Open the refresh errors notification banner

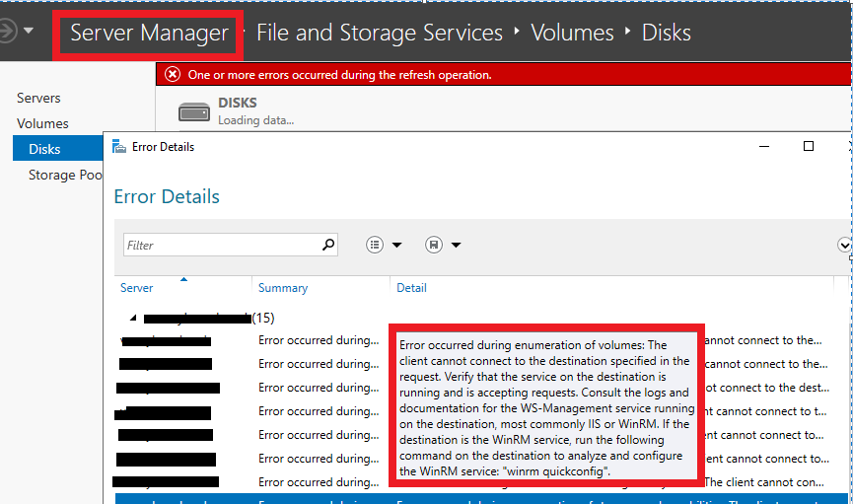point(503,75)
